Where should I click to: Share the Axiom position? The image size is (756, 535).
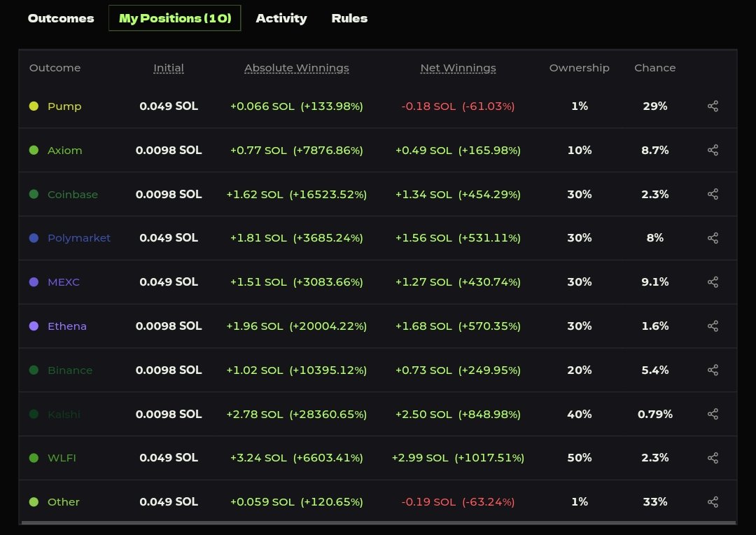coord(713,150)
